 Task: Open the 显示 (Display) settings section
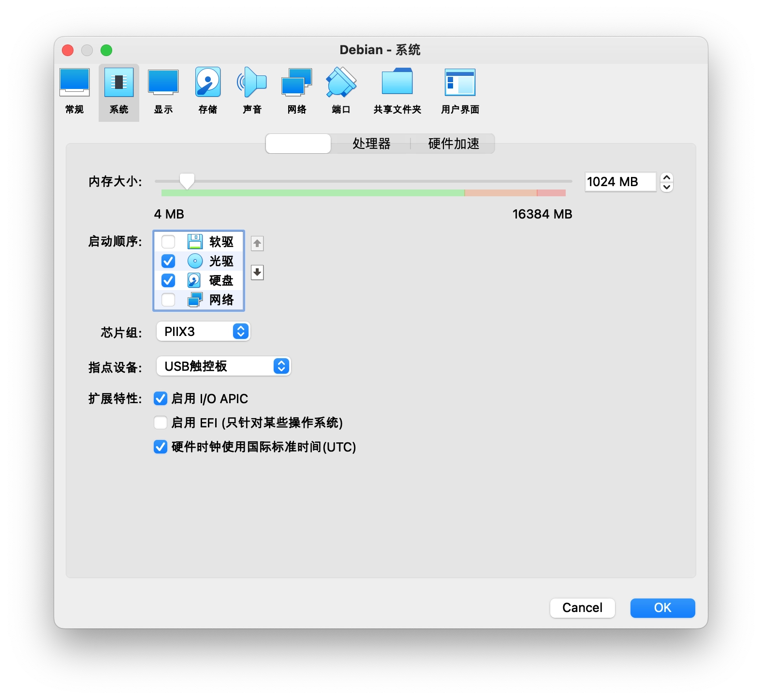coord(163,92)
